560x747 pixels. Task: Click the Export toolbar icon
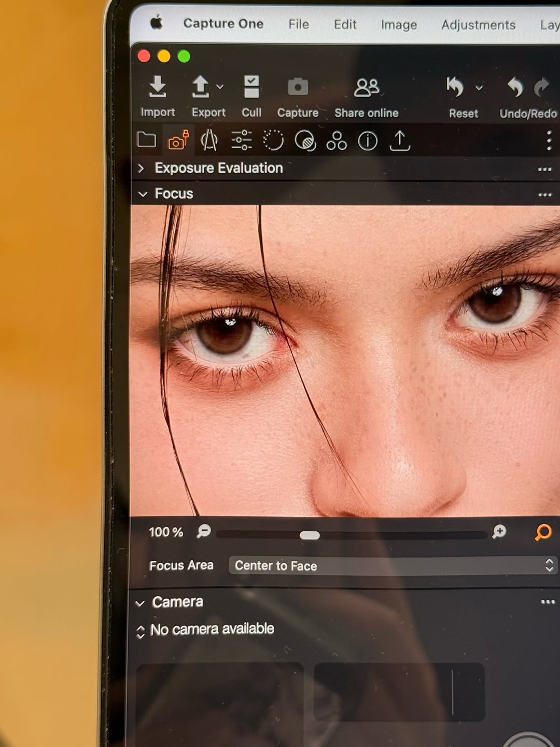coord(201,87)
